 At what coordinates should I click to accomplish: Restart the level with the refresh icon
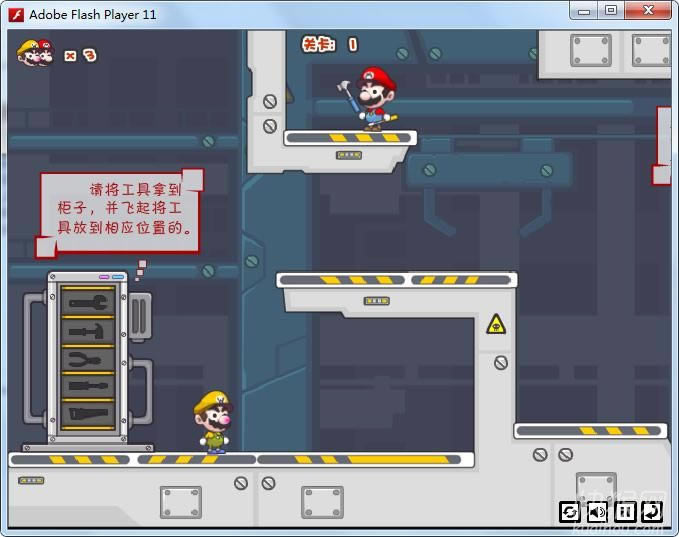tap(570, 512)
